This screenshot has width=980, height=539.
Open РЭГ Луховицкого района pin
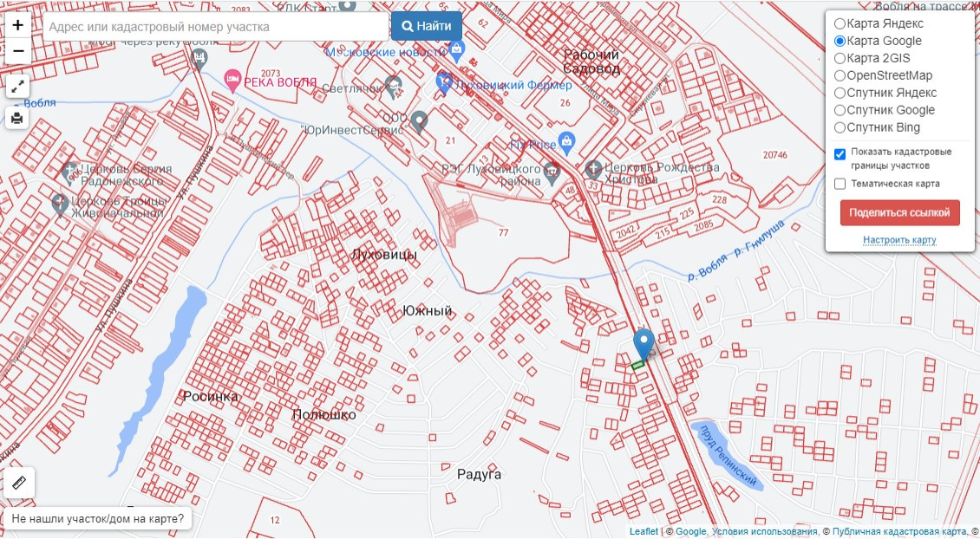552,174
